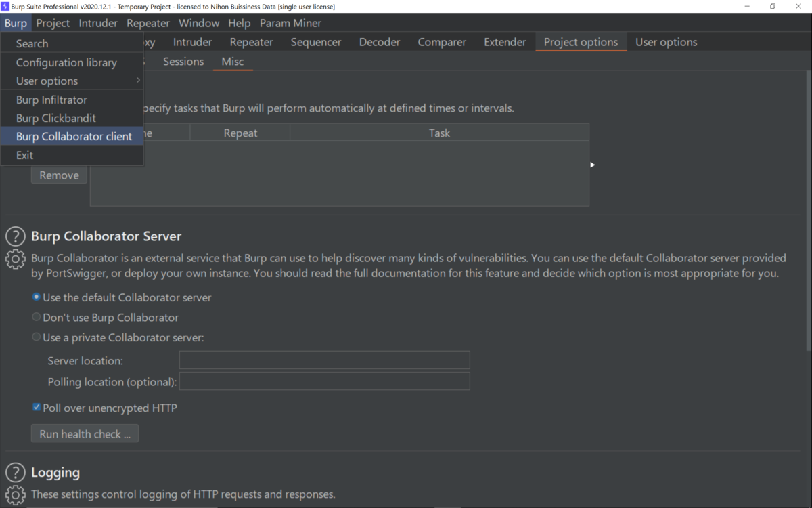
Task: Click gear icon beside Logging section
Action: 15,494
